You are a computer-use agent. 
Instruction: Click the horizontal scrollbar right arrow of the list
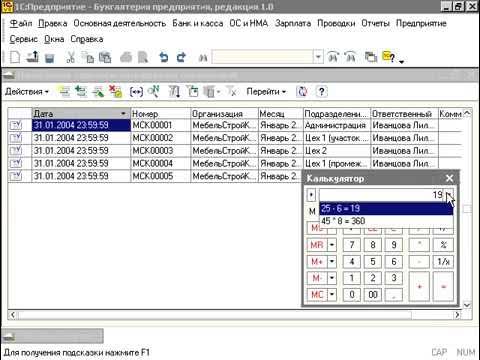coord(458,315)
